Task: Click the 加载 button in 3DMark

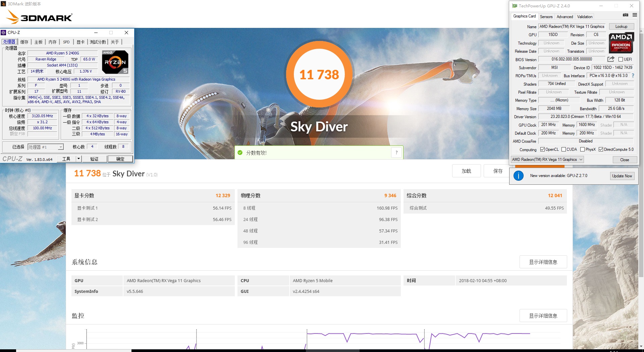Action: [466, 171]
